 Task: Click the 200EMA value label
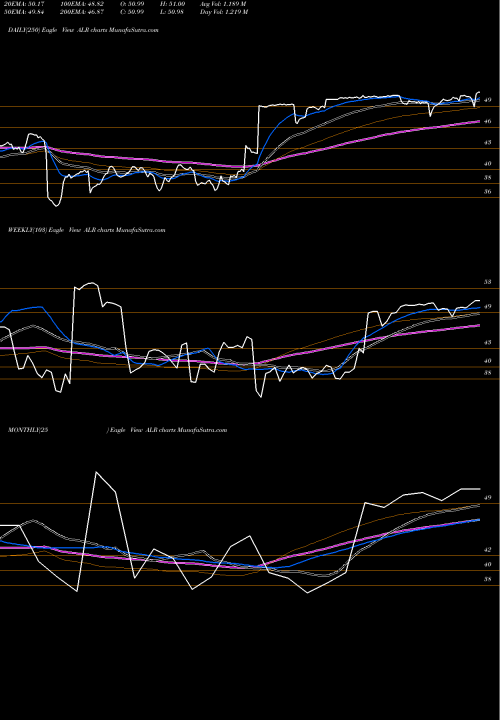point(84,12)
